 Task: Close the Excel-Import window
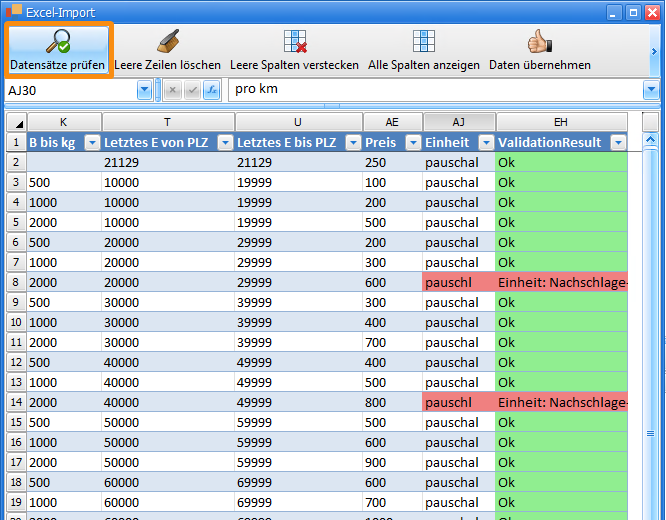click(x=652, y=13)
